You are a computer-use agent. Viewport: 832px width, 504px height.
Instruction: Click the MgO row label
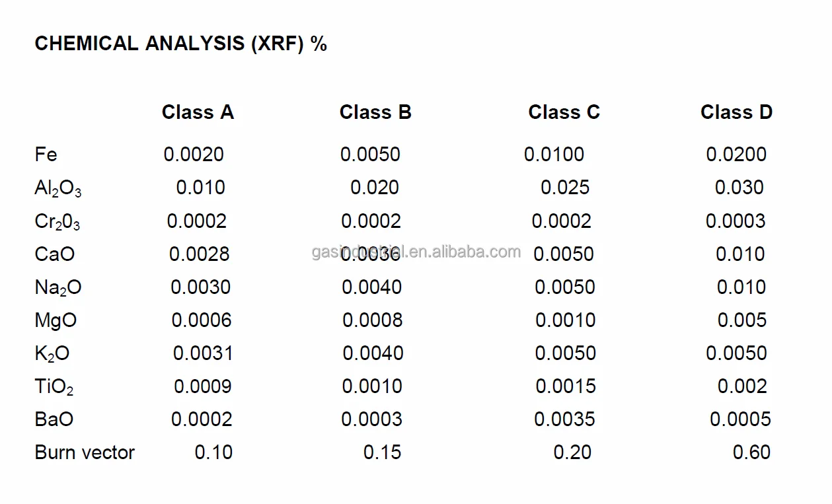pyautogui.click(x=56, y=320)
